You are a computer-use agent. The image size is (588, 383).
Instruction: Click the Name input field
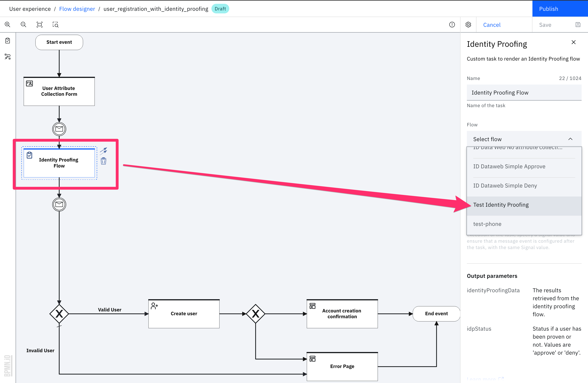(524, 92)
